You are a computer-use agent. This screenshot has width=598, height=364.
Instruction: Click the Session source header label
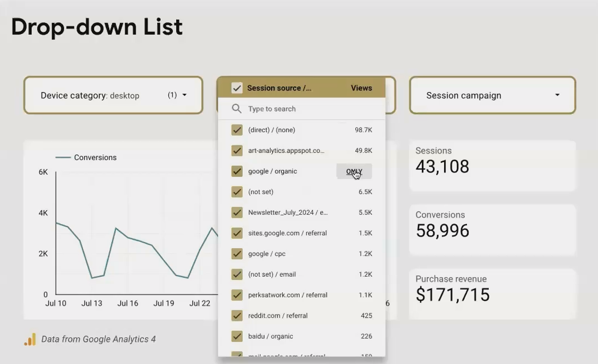[x=279, y=88]
